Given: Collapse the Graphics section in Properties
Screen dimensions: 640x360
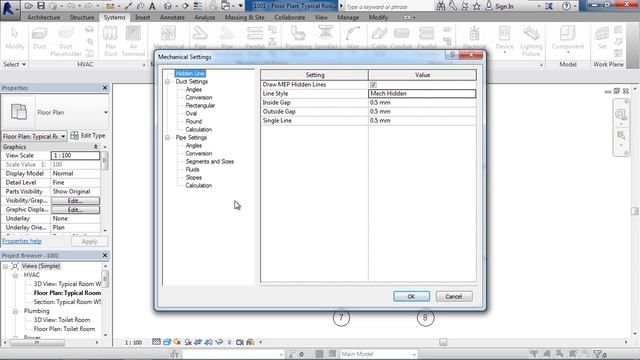Looking at the screenshot, I should (96, 147).
